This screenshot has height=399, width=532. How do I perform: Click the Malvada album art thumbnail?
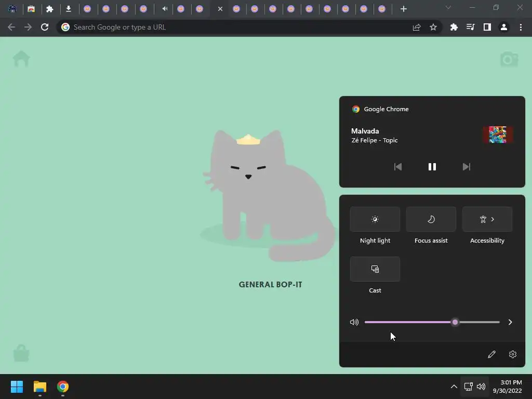[x=497, y=135]
